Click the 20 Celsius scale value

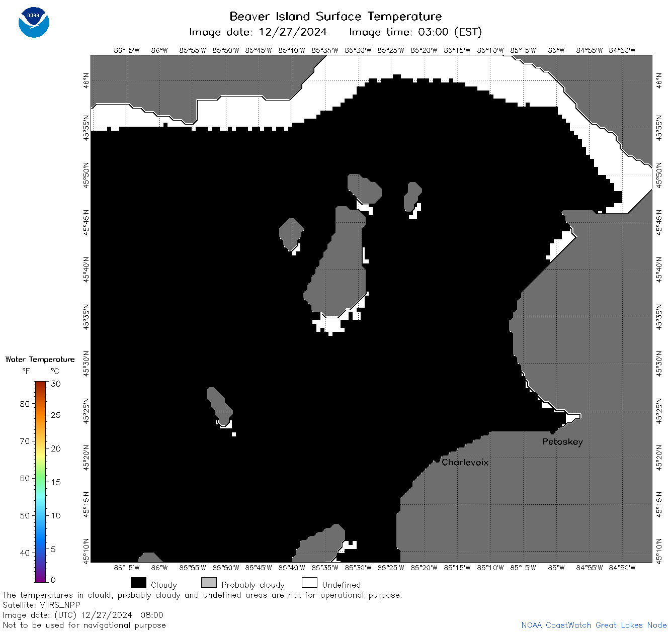[56, 448]
